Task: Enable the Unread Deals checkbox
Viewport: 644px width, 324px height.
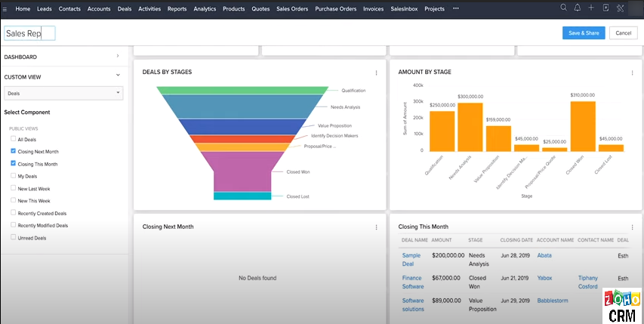Action: point(14,237)
